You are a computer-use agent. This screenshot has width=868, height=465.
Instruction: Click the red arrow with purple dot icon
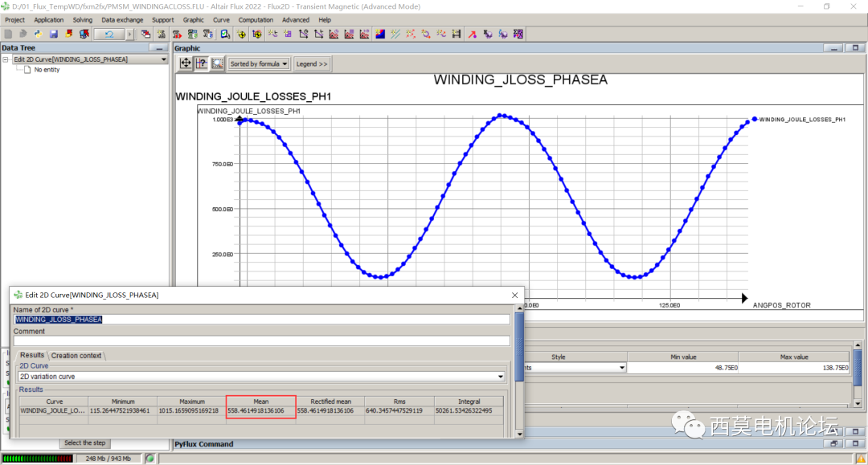pyautogui.click(x=473, y=35)
